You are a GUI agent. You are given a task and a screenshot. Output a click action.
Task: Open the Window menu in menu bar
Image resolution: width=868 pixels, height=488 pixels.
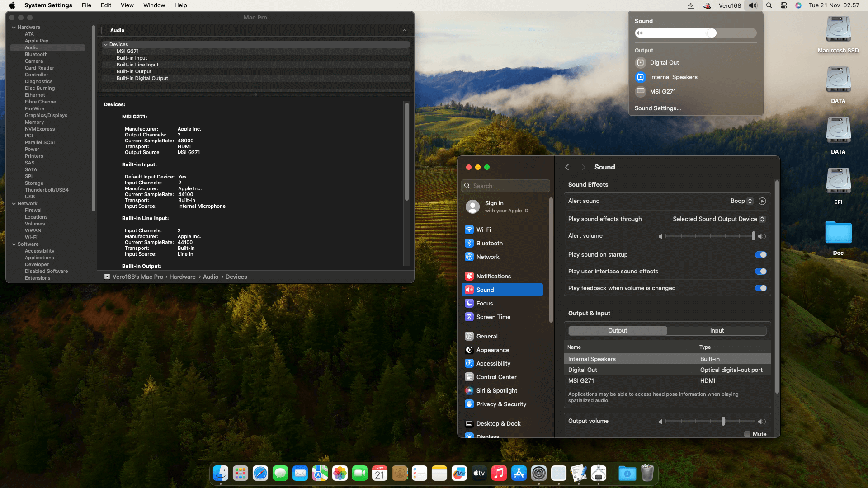(154, 5)
